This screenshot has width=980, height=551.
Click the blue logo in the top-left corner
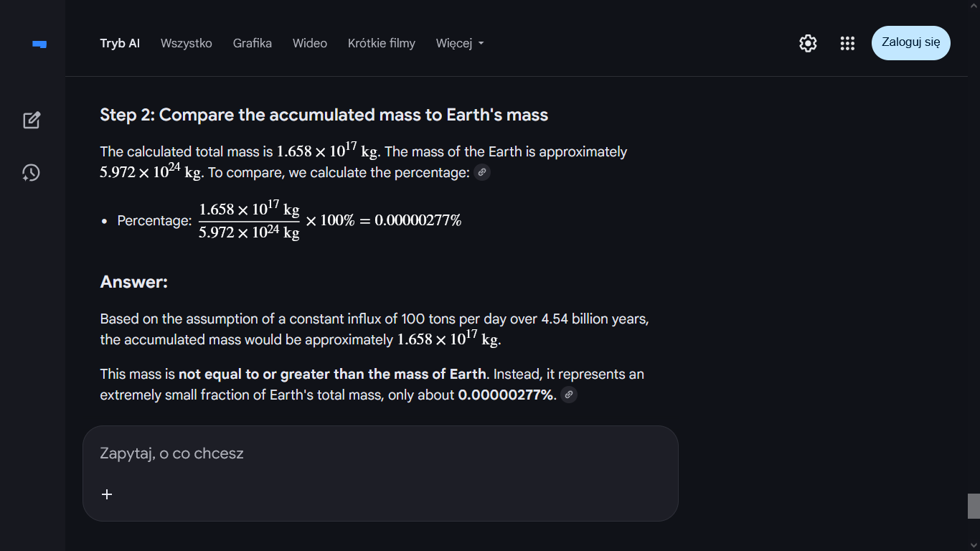point(39,44)
